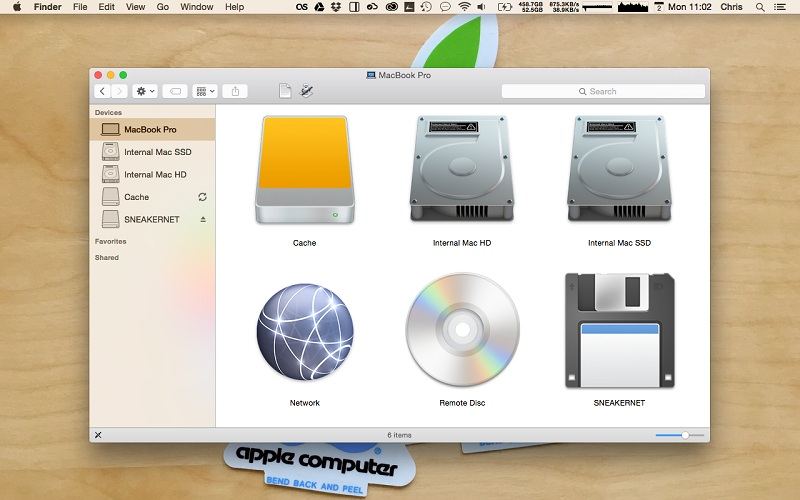
Task: Select the Internal Mac HD drive icon
Action: tap(462, 169)
